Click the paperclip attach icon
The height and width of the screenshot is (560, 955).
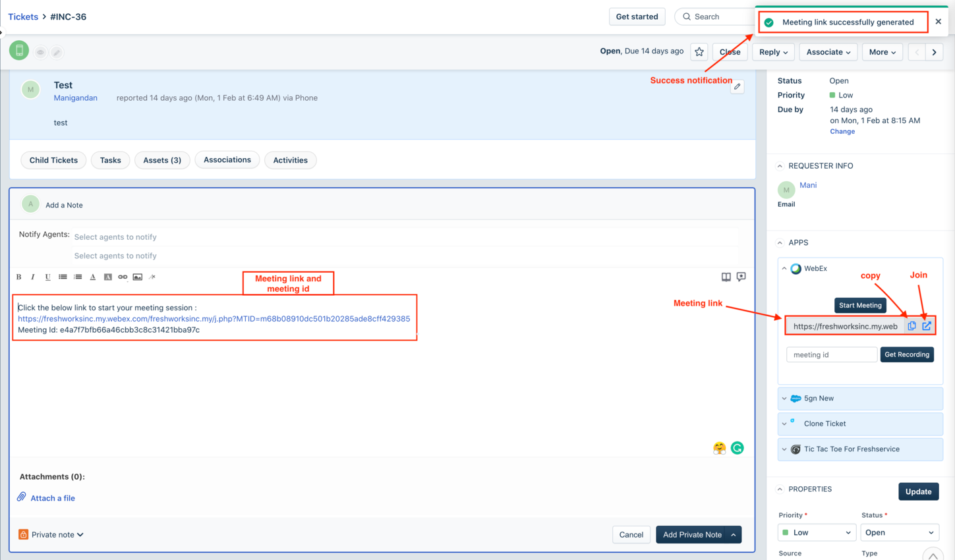tap(22, 497)
